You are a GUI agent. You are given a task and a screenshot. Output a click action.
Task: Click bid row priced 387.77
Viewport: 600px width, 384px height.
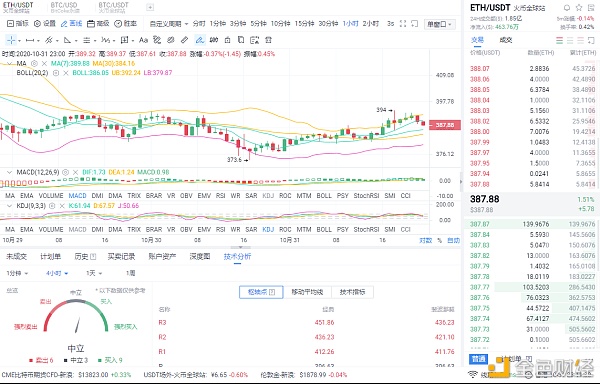click(532, 287)
